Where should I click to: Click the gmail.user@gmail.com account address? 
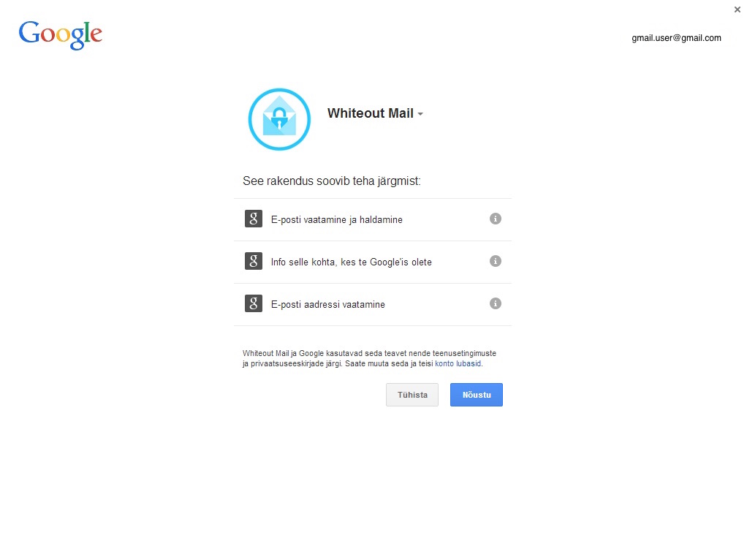[x=676, y=38]
